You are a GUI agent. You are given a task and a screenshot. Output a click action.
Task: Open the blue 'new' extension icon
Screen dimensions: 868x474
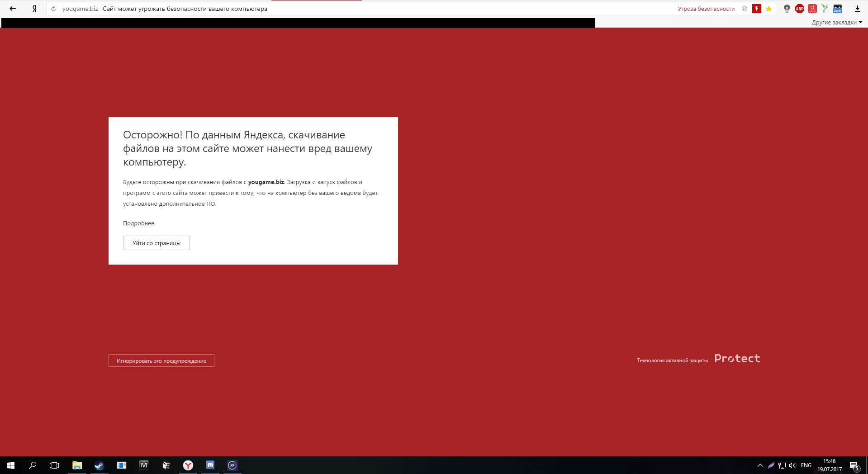[x=838, y=9]
